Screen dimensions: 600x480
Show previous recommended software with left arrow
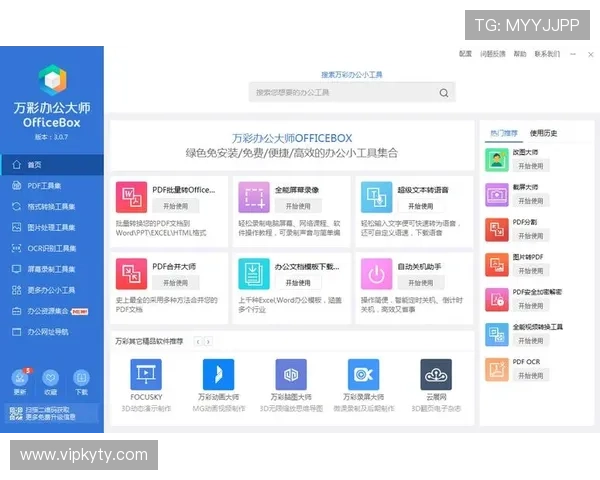click(x=198, y=341)
